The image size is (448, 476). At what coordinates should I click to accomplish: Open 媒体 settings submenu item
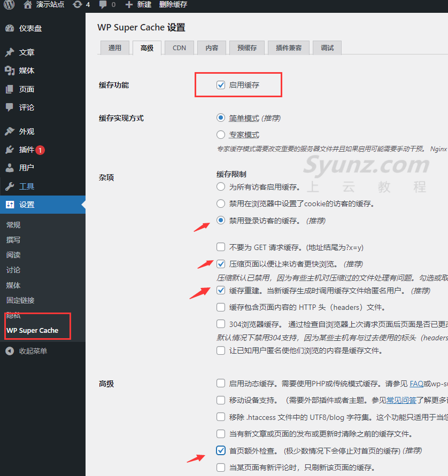click(x=13, y=285)
